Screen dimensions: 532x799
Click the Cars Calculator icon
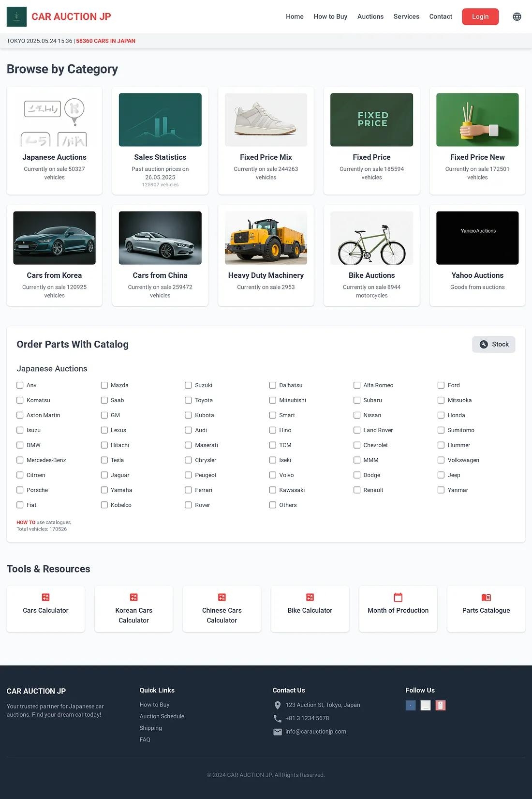click(x=45, y=597)
